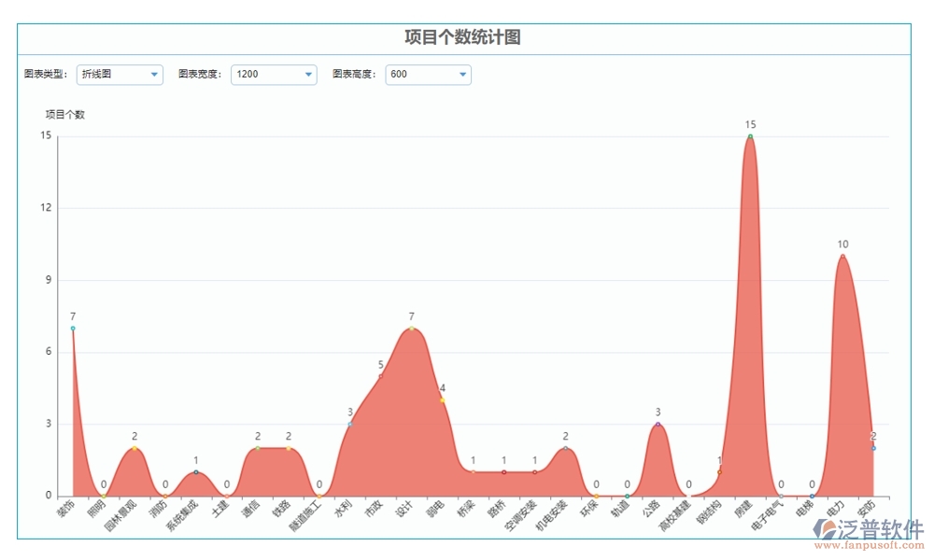Select the data point labeled 7 above 设计

(x=412, y=328)
